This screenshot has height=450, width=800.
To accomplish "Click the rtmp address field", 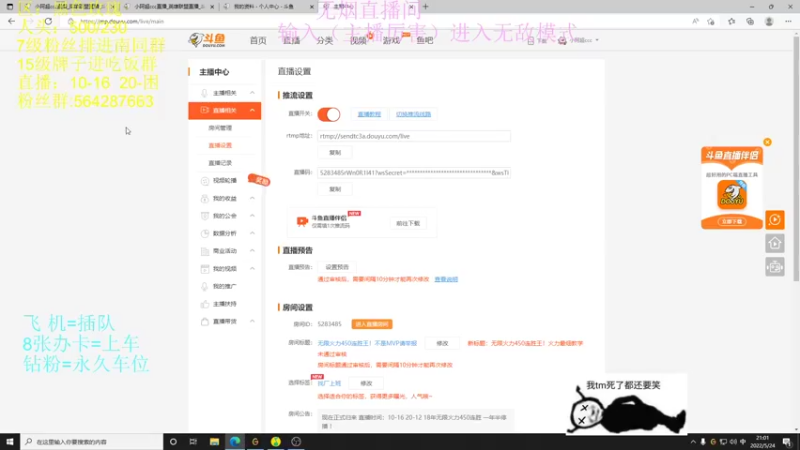I will [x=414, y=136].
